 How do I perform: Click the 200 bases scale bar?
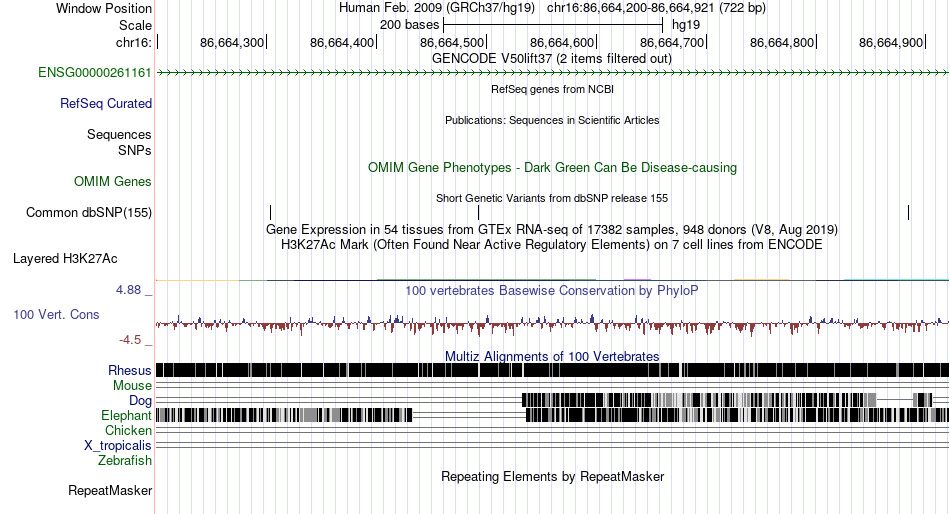[553, 25]
